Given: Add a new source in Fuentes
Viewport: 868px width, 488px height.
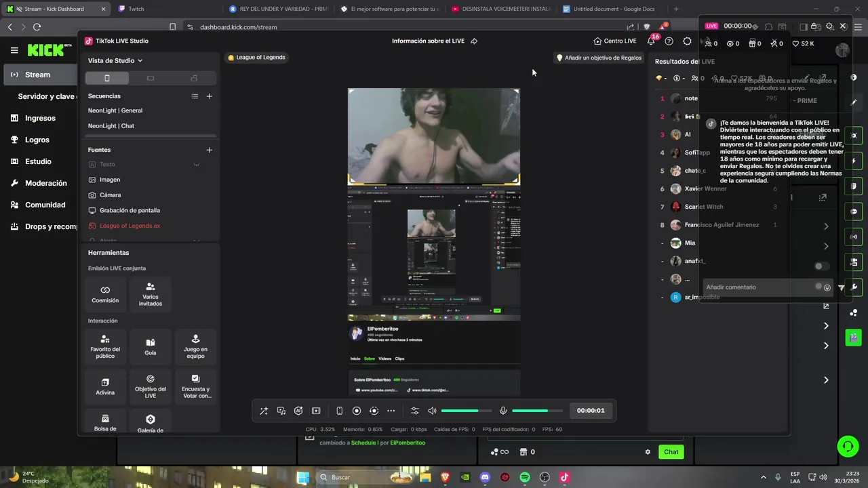Looking at the screenshot, I should [x=209, y=150].
